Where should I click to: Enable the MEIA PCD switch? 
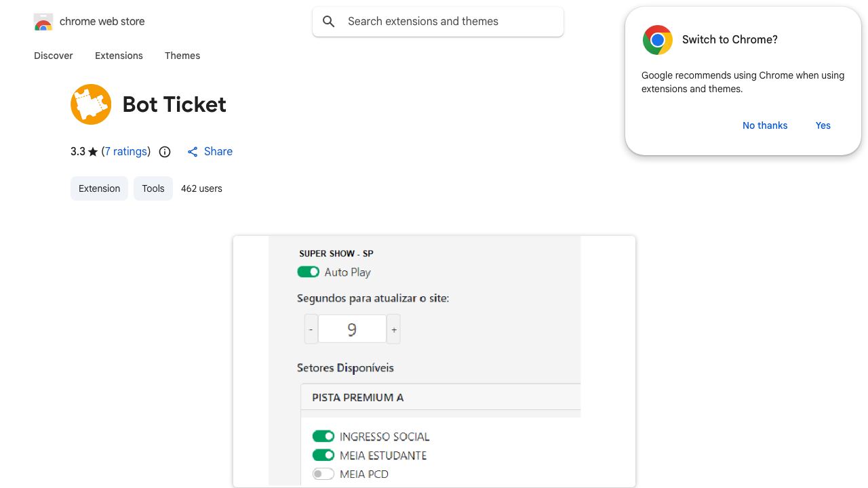pos(323,474)
